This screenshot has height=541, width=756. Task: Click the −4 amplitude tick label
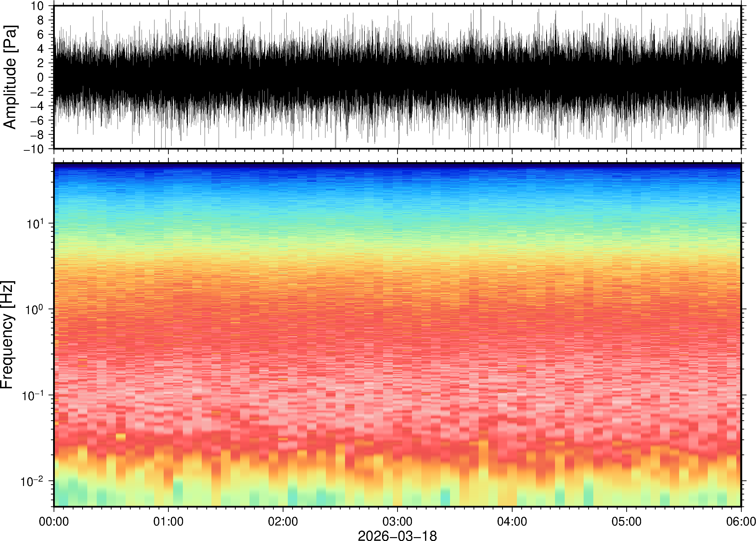click(x=37, y=106)
